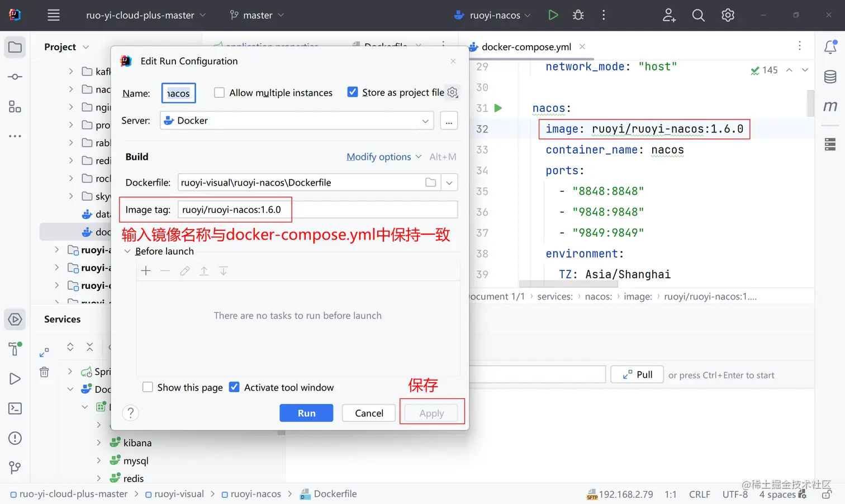Open the main hamburger menu
The height and width of the screenshot is (504, 845).
click(54, 15)
